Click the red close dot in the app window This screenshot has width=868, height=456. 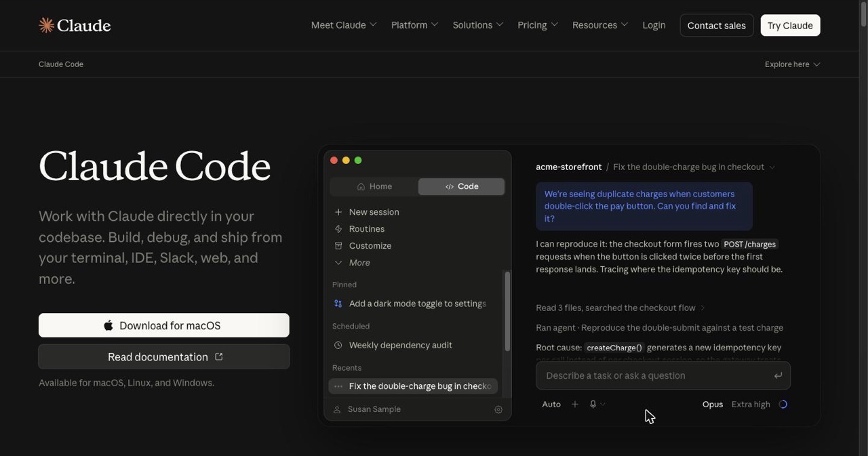point(334,161)
